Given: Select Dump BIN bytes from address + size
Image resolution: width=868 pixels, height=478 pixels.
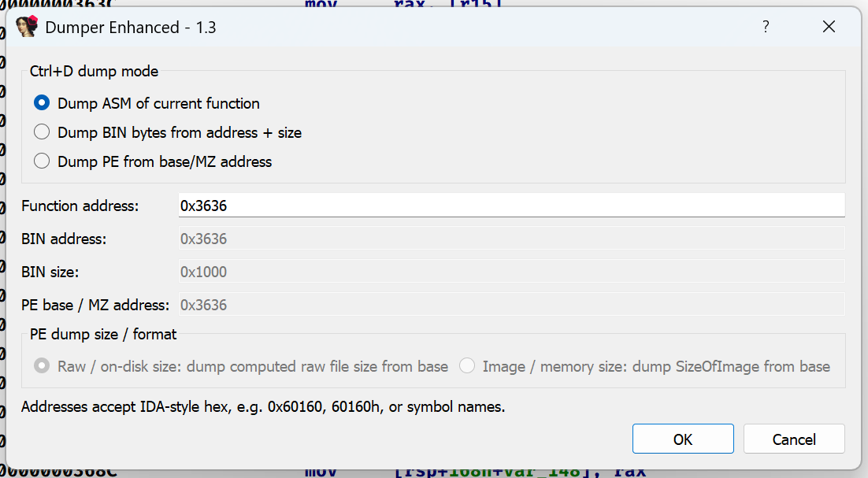Looking at the screenshot, I should (168, 133).
